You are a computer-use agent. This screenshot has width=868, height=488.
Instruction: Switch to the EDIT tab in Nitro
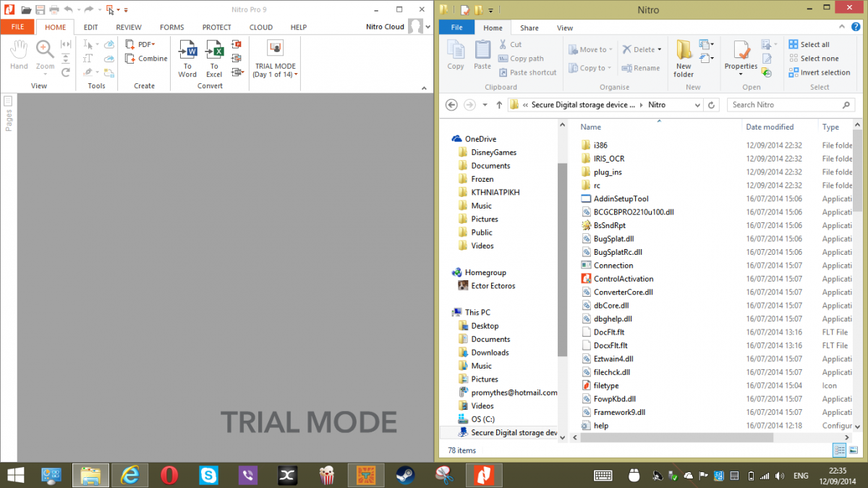pos(90,28)
